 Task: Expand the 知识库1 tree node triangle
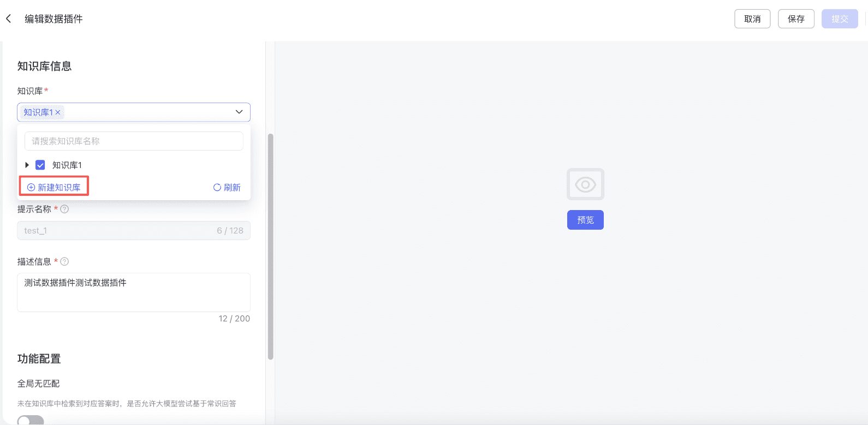pyautogui.click(x=27, y=165)
